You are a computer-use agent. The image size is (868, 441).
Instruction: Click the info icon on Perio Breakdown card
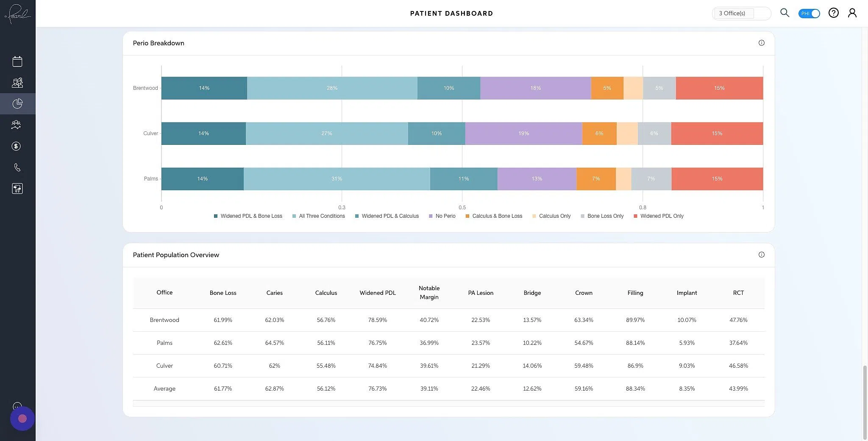(762, 42)
